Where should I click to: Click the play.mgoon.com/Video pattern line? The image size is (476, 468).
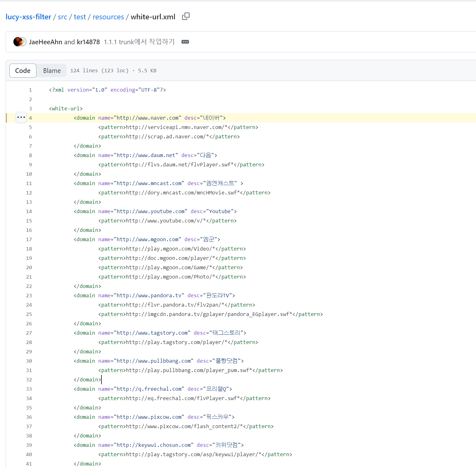tap(172, 249)
